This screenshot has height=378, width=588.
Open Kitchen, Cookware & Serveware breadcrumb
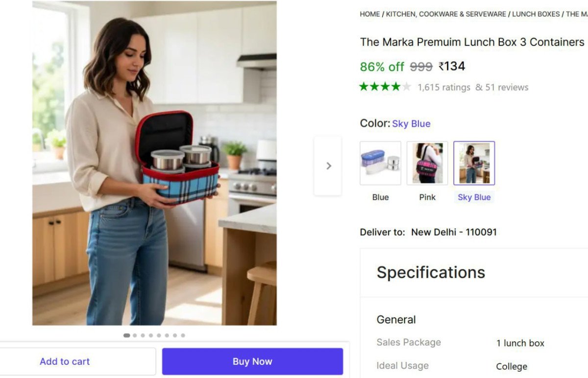(x=446, y=14)
